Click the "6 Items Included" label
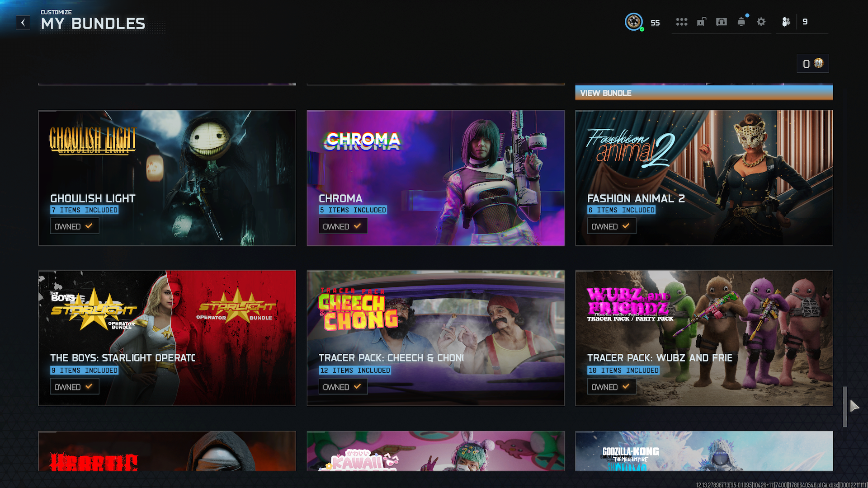Screen dimensions: 868x488 point(621,210)
